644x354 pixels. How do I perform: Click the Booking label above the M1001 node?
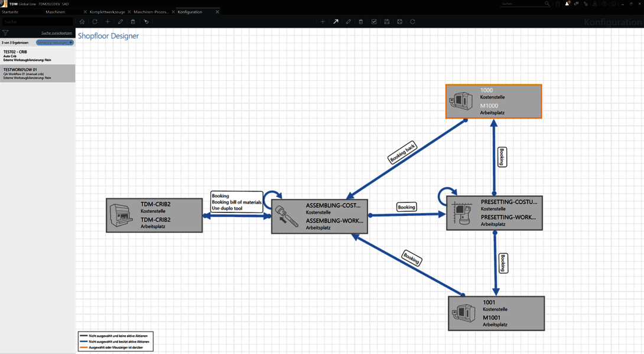503,263
